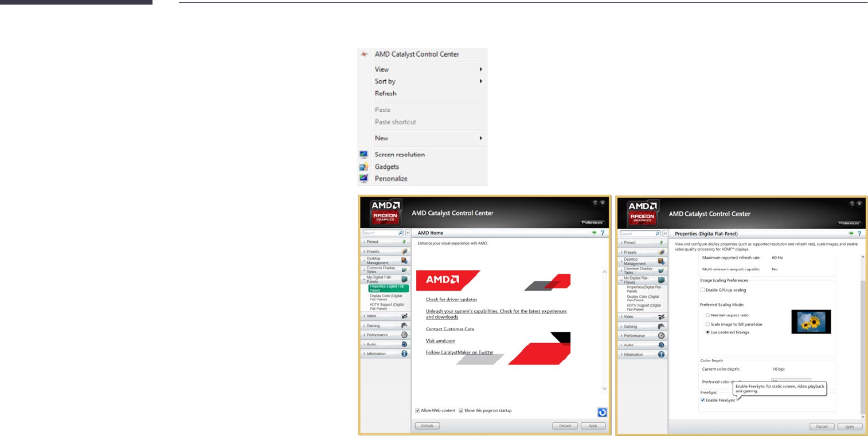
Task: Toggle the Enable FreeSync checkbox
Action: click(703, 400)
